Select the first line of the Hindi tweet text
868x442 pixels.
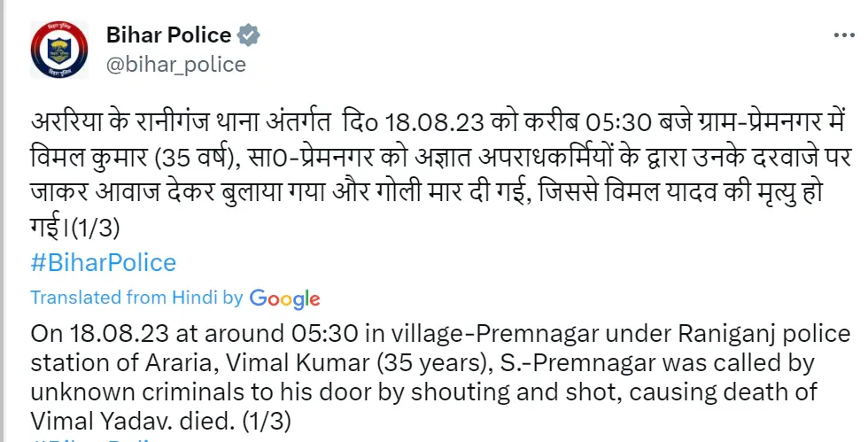(x=438, y=121)
